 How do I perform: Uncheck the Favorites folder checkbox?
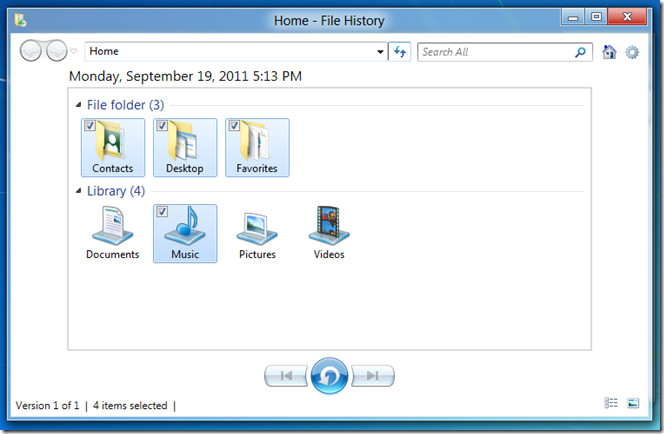pos(234,125)
